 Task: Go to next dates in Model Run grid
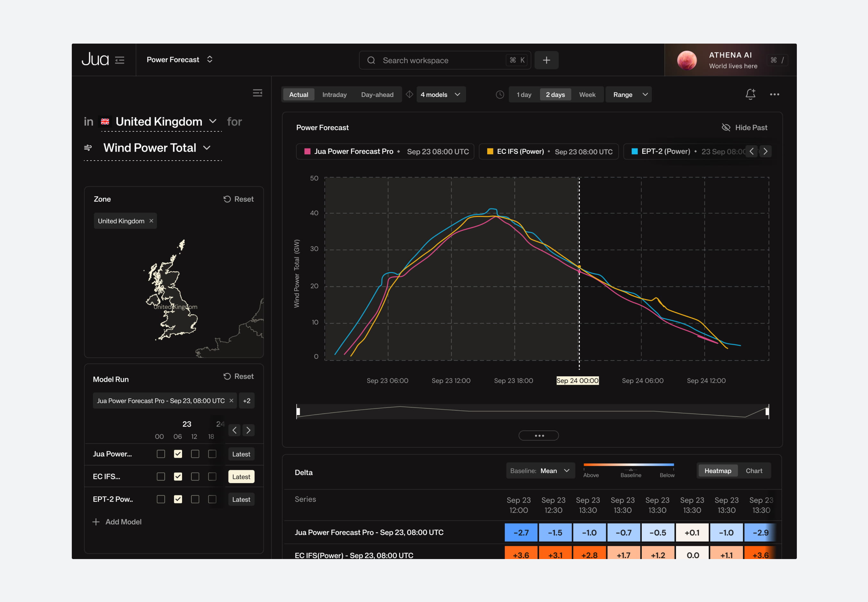coord(248,431)
